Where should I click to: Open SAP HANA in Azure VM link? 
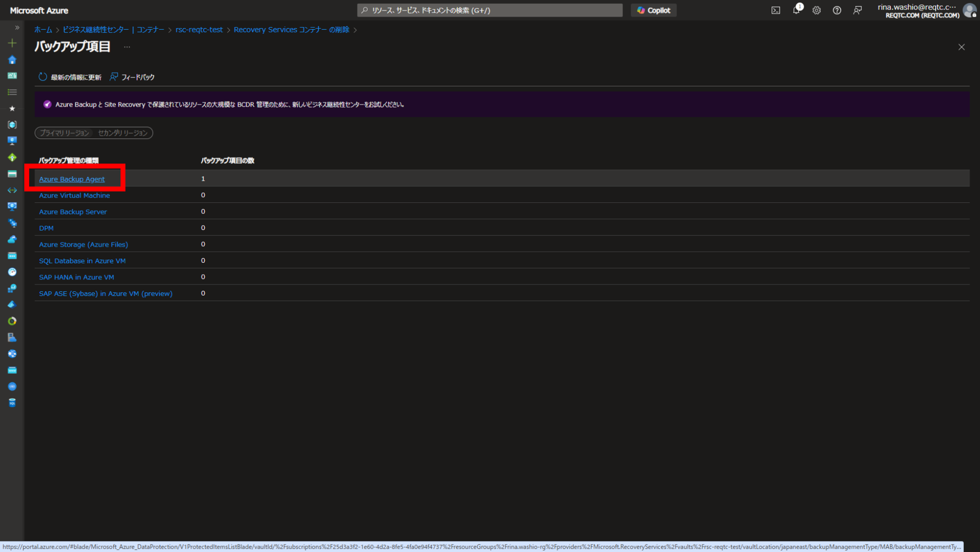76,277
